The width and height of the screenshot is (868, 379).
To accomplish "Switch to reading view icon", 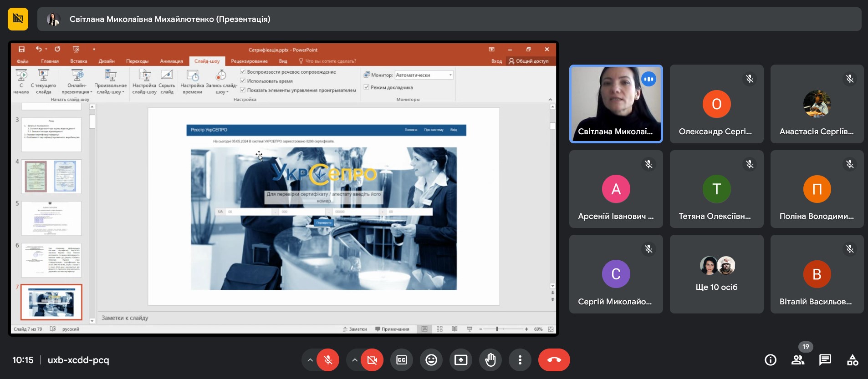I will pos(454,329).
